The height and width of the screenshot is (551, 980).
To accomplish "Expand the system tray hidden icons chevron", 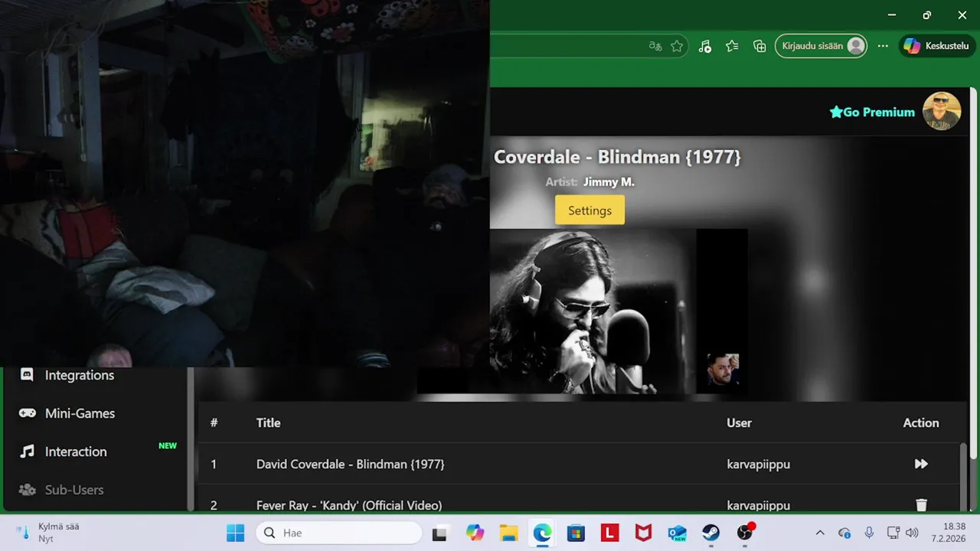I will click(x=820, y=533).
